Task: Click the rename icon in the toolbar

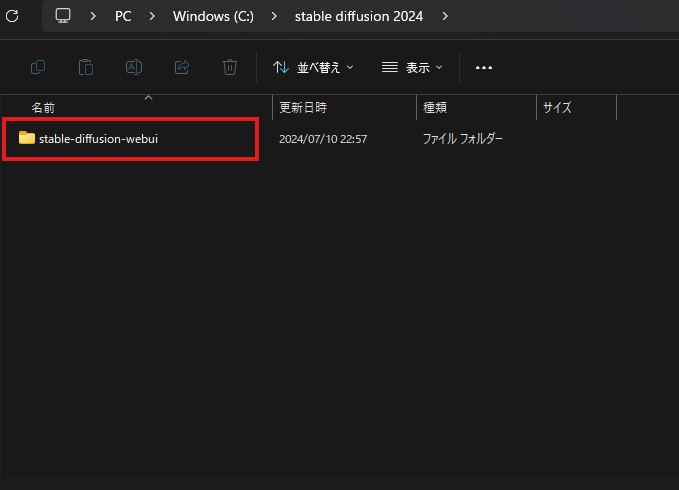Action: (x=134, y=67)
